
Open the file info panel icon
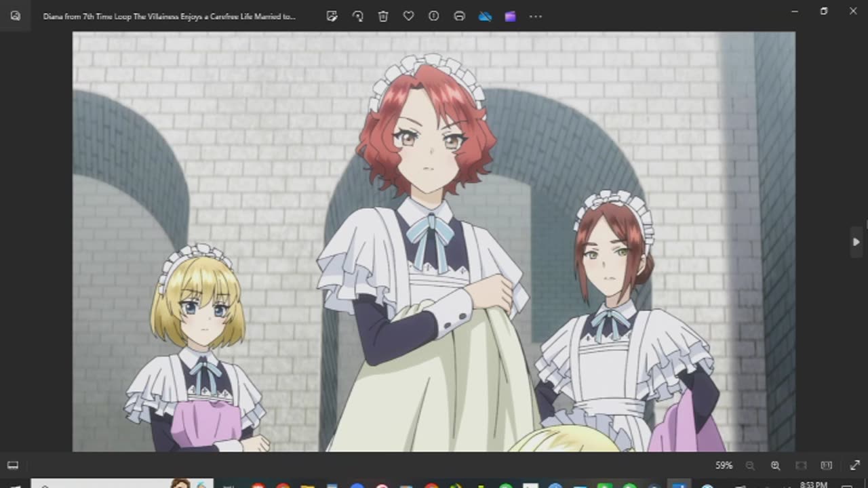tap(434, 16)
